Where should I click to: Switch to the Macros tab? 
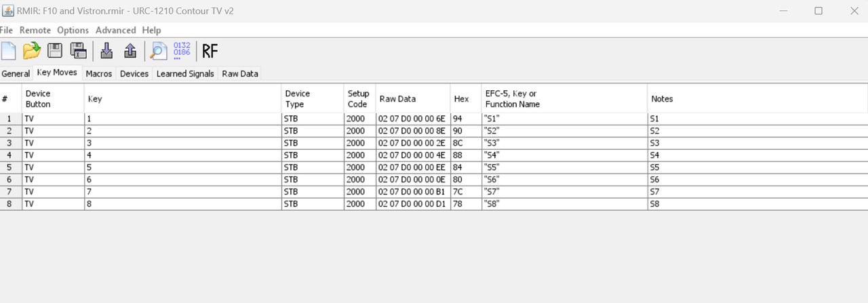point(99,74)
